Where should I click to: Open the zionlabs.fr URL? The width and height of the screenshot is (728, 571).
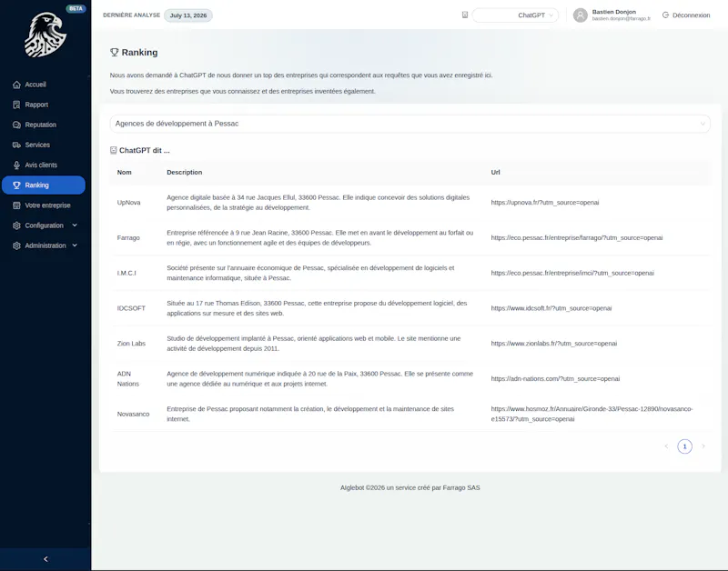tap(554, 344)
